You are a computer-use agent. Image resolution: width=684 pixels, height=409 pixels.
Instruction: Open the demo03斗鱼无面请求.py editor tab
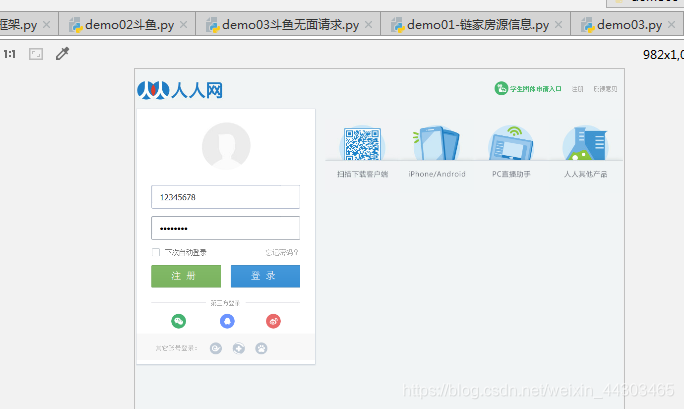[x=290, y=25]
